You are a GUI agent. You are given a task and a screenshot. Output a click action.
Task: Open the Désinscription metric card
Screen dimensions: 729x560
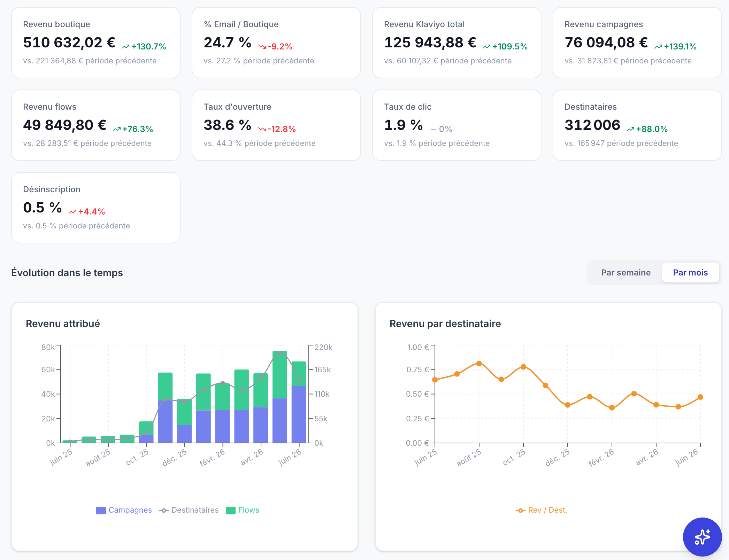(x=96, y=208)
